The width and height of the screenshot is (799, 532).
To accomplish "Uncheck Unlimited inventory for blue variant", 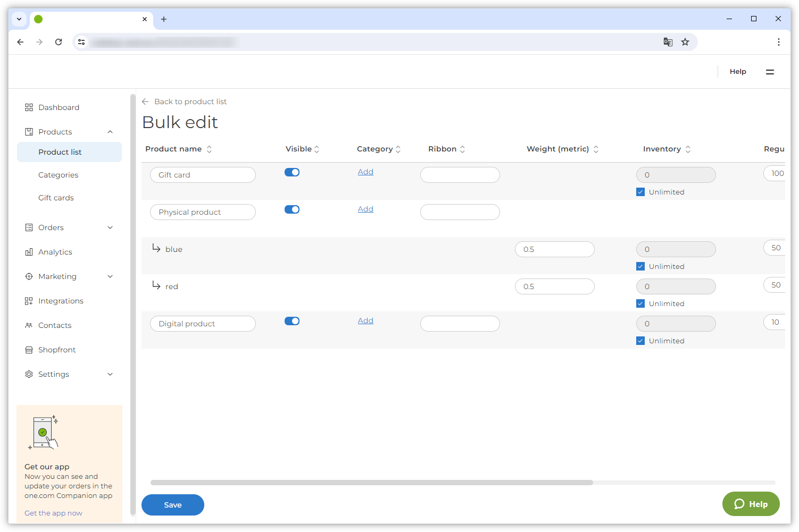I will pos(640,266).
